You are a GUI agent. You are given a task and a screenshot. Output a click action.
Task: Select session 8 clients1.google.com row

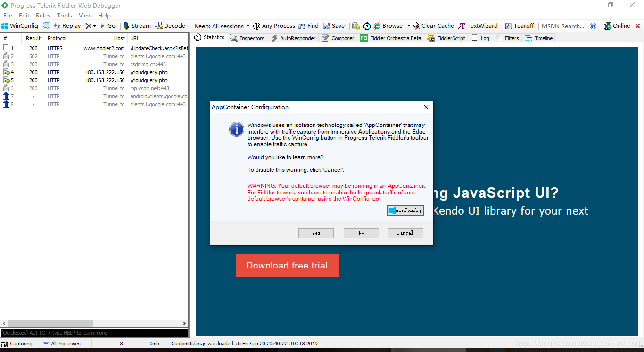(94, 104)
